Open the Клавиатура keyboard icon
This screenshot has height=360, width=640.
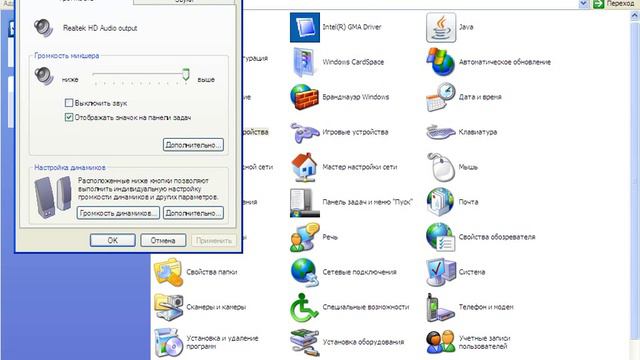(x=440, y=132)
